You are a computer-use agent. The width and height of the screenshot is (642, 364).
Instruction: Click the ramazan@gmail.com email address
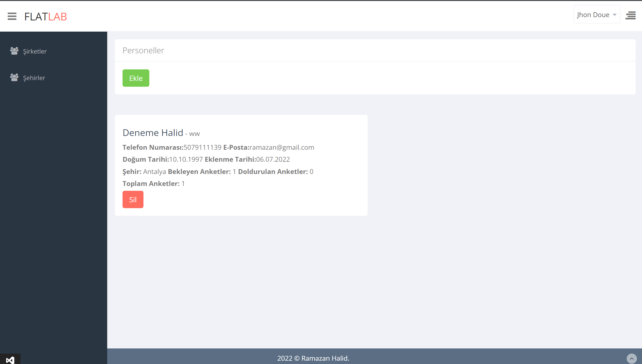click(x=282, y=147)
